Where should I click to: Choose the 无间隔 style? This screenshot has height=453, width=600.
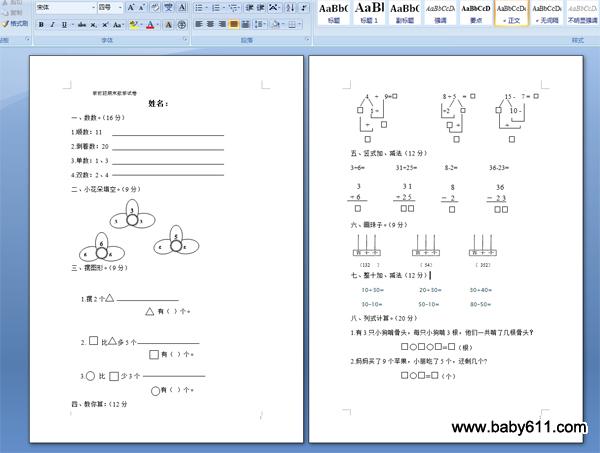point(546,13)
